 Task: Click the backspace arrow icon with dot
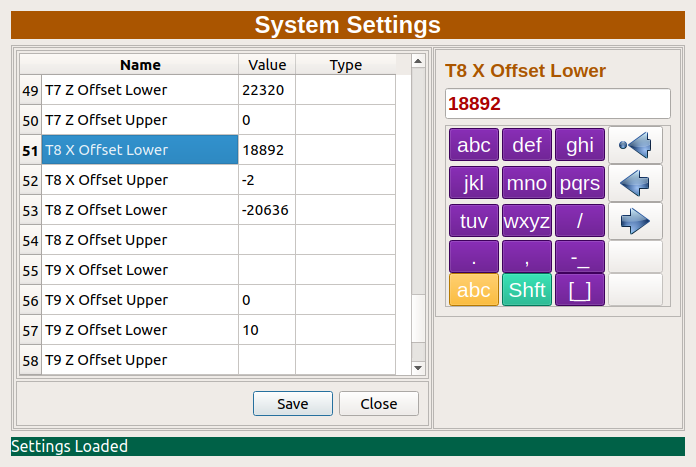point(635,145)
